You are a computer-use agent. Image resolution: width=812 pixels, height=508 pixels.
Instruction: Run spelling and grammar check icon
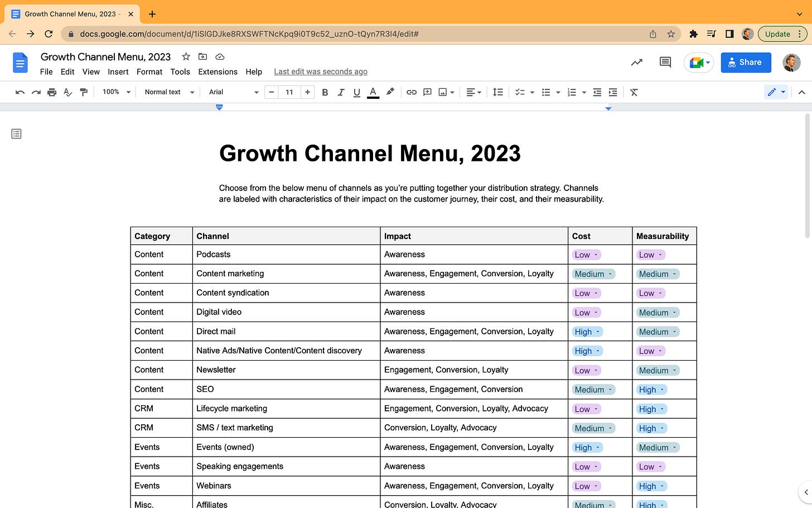pos(67,92)
